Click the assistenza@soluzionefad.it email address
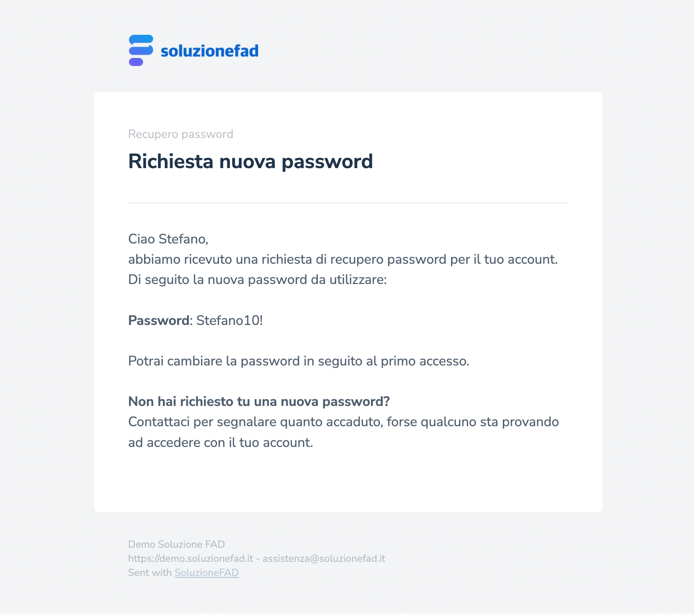Viewport: 694px width, 616px height. [x=324, y=559]
